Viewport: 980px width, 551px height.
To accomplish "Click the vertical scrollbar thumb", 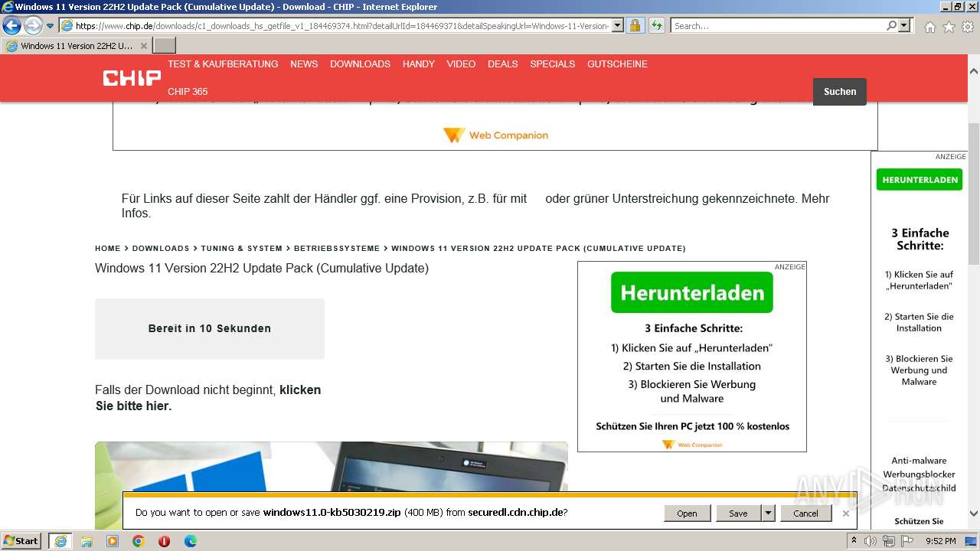I will (974, 194).
